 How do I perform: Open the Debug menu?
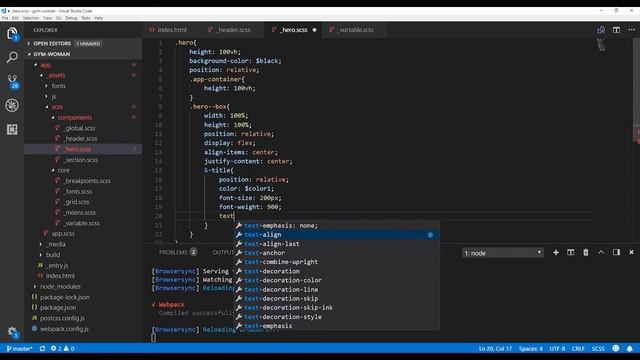(x=71, y=18)
